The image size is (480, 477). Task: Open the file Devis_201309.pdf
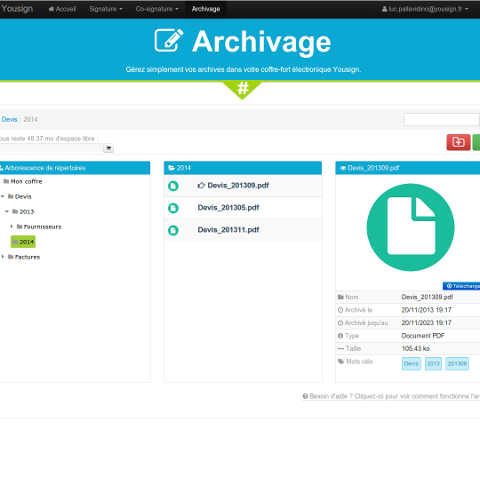click(x=238, y=185)
